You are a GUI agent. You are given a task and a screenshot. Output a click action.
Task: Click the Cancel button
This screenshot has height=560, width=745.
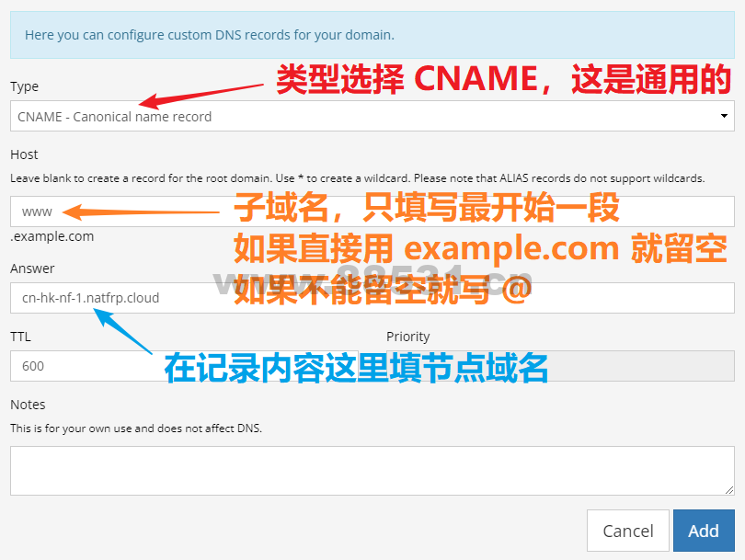click(627, 531)
